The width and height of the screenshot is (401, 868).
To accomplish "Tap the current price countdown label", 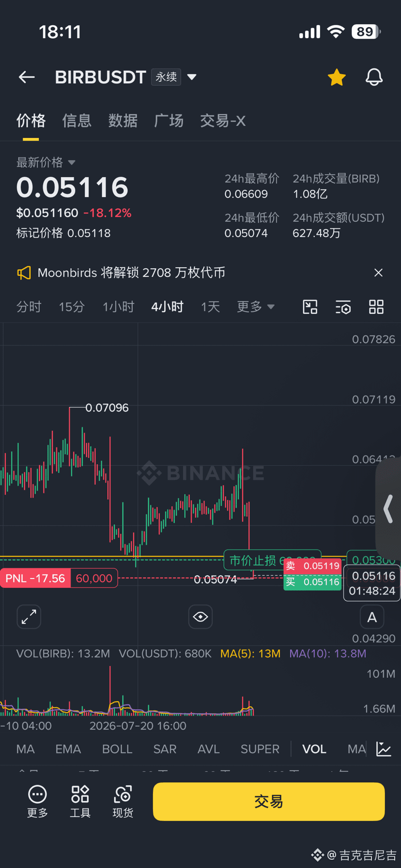I will [372, 583].
